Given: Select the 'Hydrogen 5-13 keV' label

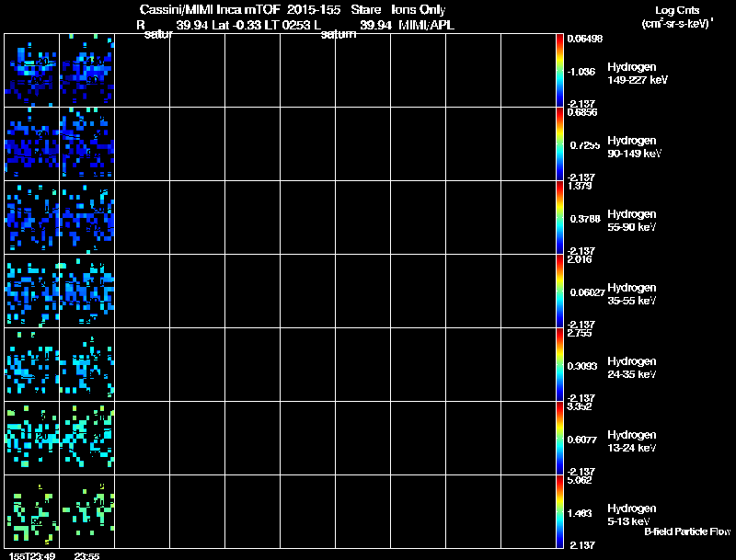Looking at the screenshot, I should point(632,515).
